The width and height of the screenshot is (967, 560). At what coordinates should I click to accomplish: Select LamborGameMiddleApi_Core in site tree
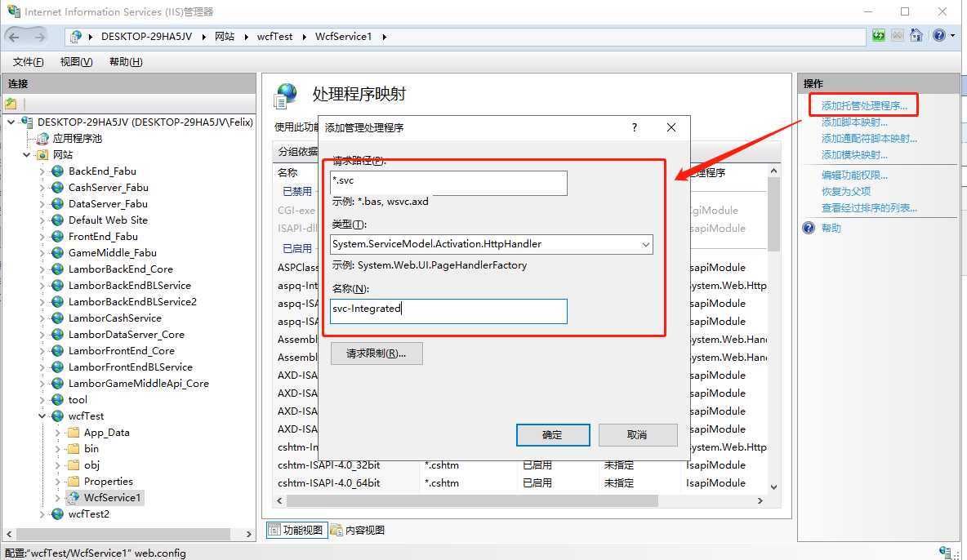[139, 384]
